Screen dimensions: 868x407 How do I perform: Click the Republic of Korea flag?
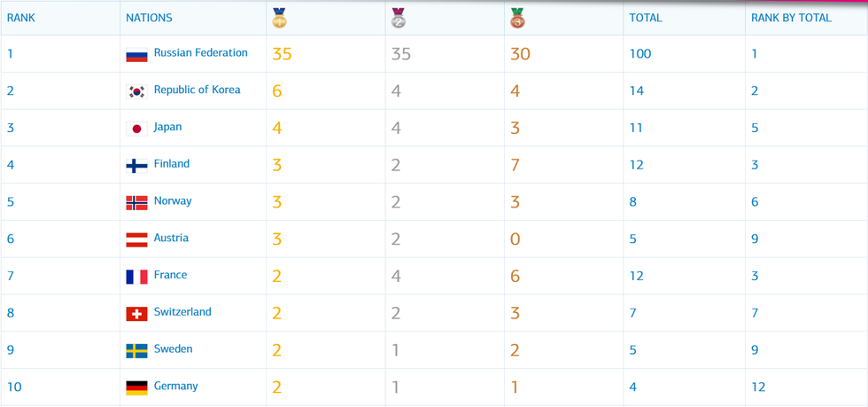point(136,91)
